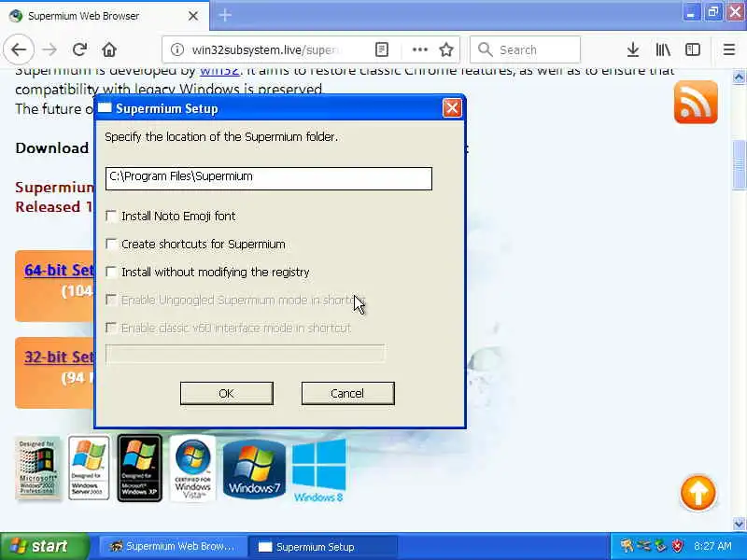This screenshot has width=747, height=560.
Task: Click the second system tray icon
Action: [644, 546]
